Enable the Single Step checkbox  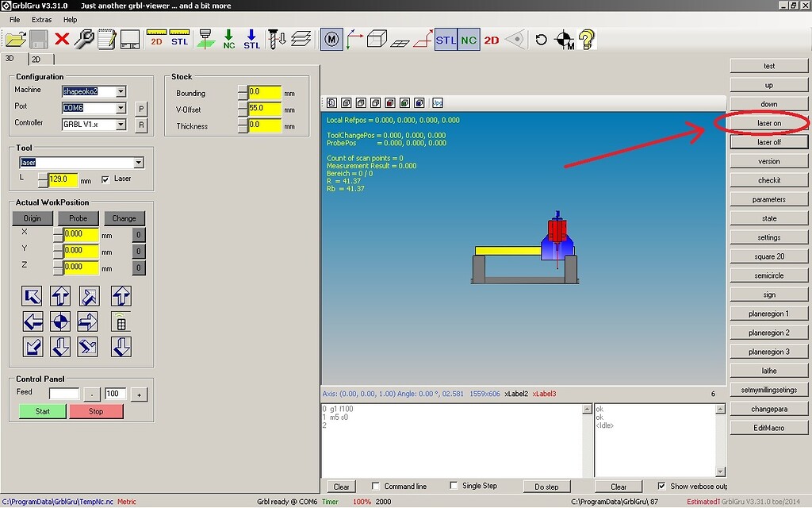(x=454, y=485)
